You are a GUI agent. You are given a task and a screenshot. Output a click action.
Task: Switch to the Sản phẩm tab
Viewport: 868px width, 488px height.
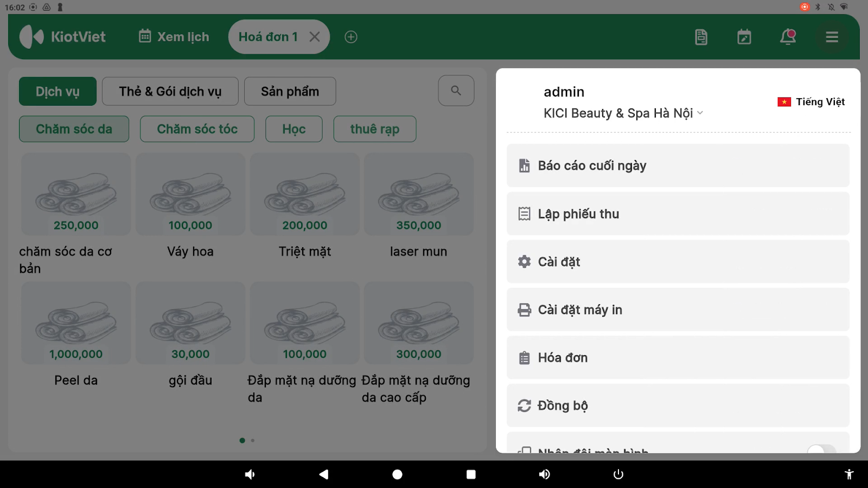(290, 91)
